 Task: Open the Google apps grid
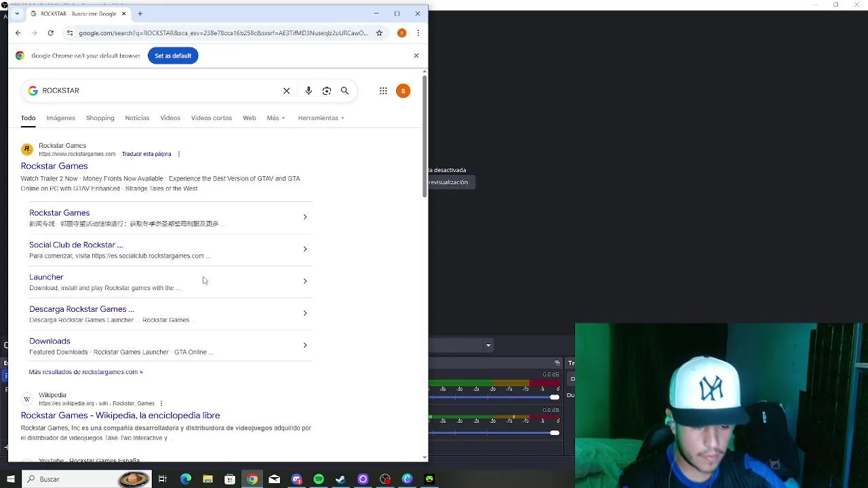tap(383, 91)
